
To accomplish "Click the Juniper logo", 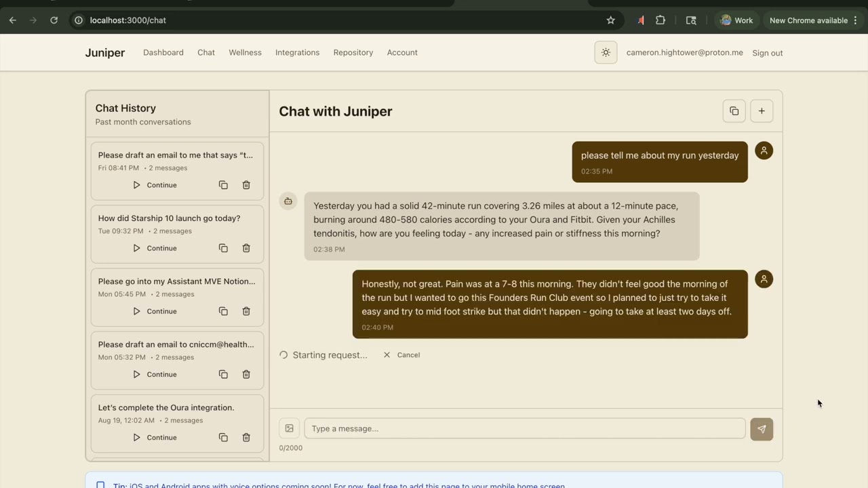I will [x=105, y=53].
